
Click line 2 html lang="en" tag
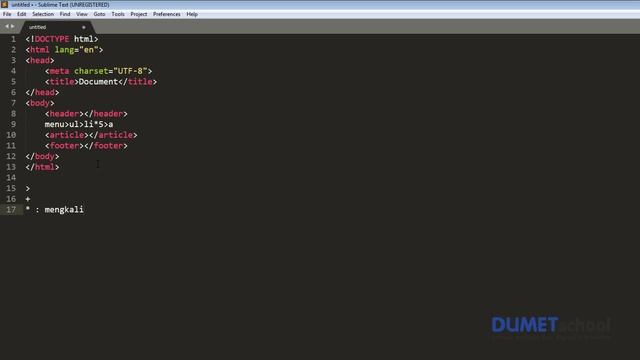tap(64, 50)
